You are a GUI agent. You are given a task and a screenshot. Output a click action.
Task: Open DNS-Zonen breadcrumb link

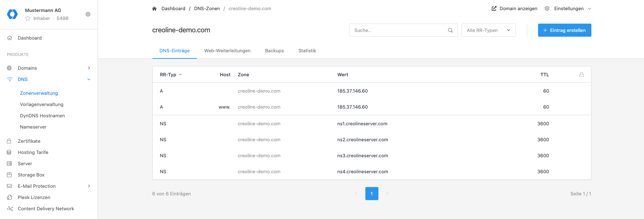(x=207, y=8)
